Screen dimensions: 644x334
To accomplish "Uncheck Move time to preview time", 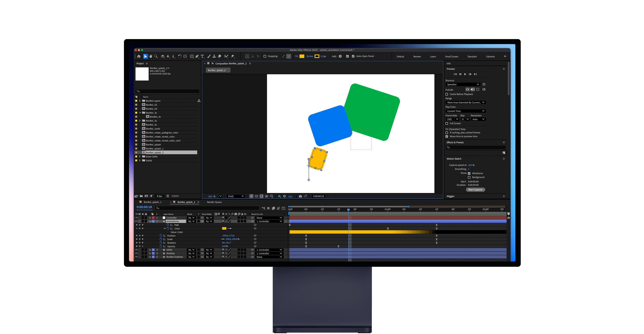I will 447,136.
